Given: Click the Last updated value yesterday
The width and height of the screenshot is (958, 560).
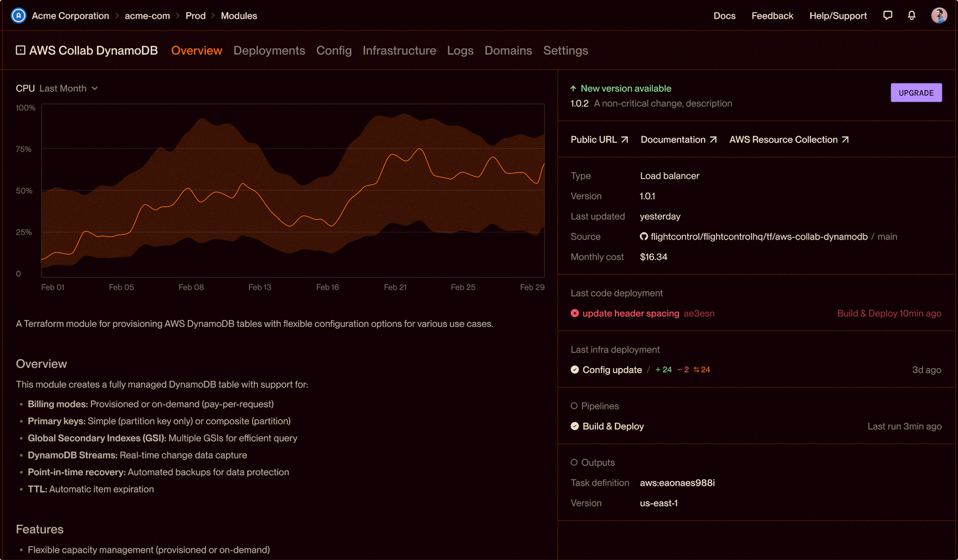Looking at the screenshot, I should coord(660,216).
